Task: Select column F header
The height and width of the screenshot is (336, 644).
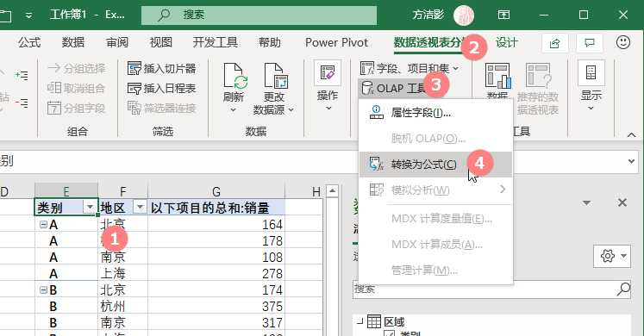Action: (x=122, y=191)
